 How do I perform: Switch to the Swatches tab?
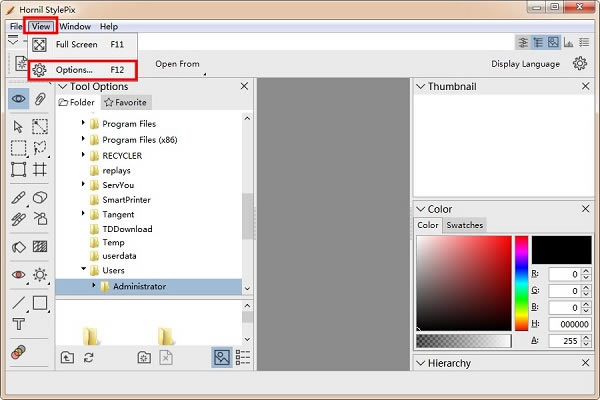(x=464, y=225)
